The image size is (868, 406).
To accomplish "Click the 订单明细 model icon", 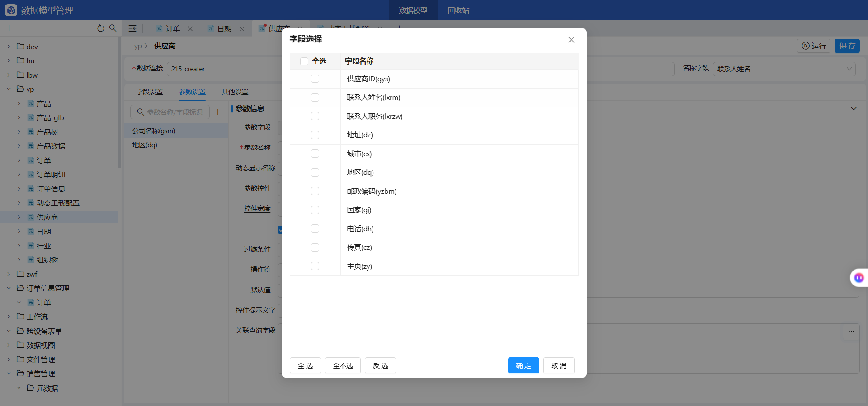I will [x=31, y=174].
